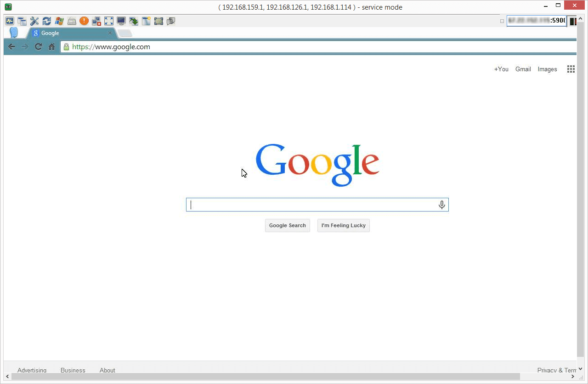Open the chat window with the speech bubbles icon
Viewport: 588px width, 384px height.
[171, 21]
